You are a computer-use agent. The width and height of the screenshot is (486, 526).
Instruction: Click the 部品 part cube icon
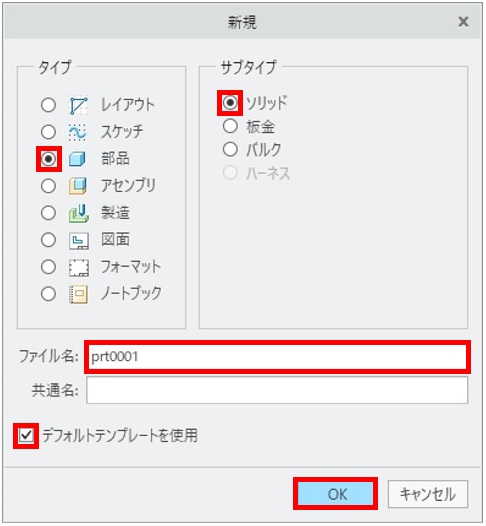coord(77,159)
